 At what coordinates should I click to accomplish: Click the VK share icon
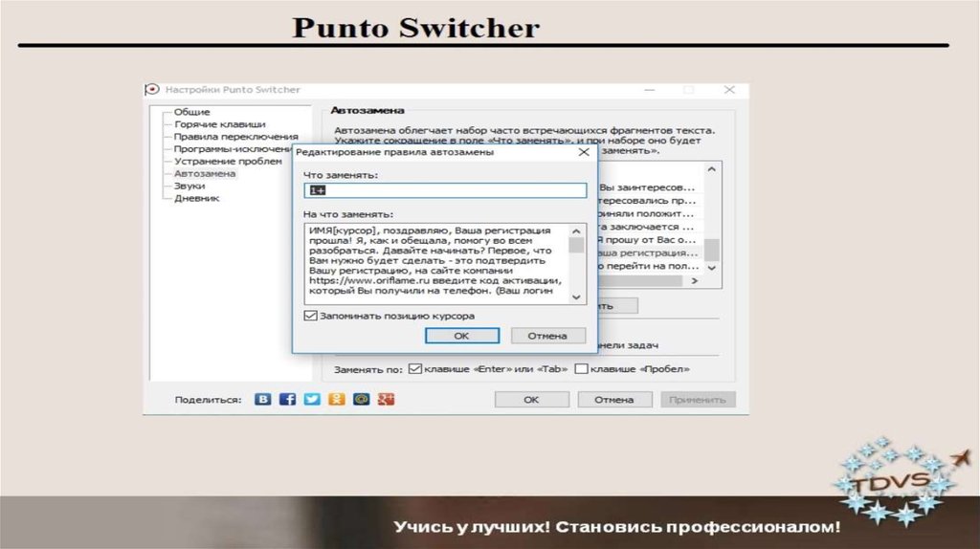click(262, 399)
